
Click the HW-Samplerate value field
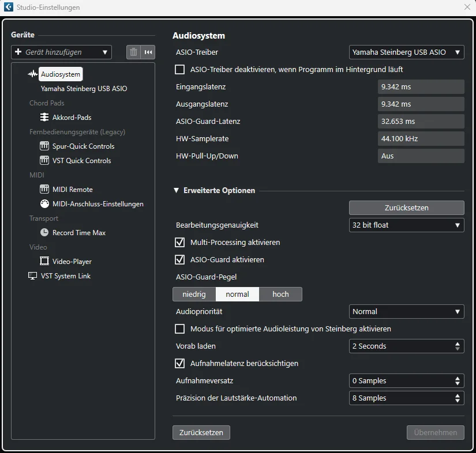421,138
